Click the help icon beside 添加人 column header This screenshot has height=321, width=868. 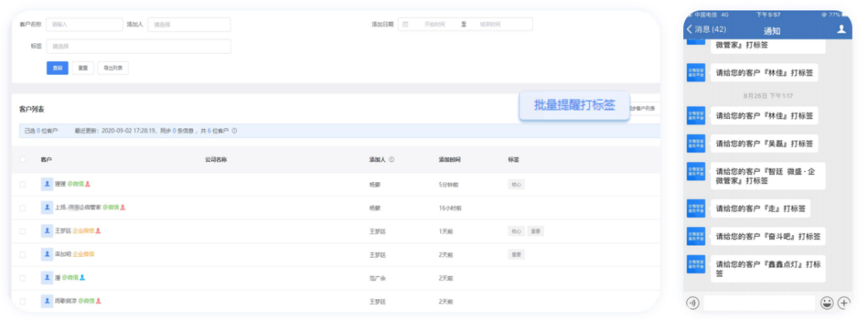pyautogui.click(x=391, y=160)
